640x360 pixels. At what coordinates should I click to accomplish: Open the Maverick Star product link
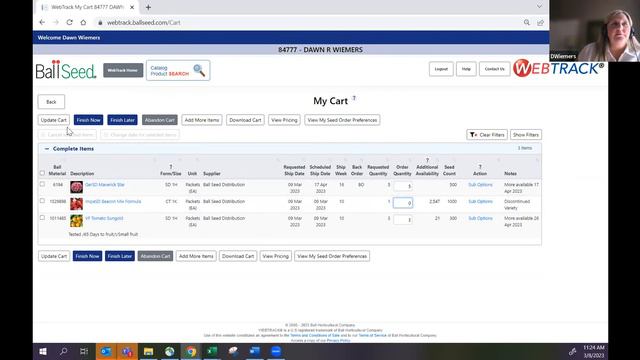[105, 184]
